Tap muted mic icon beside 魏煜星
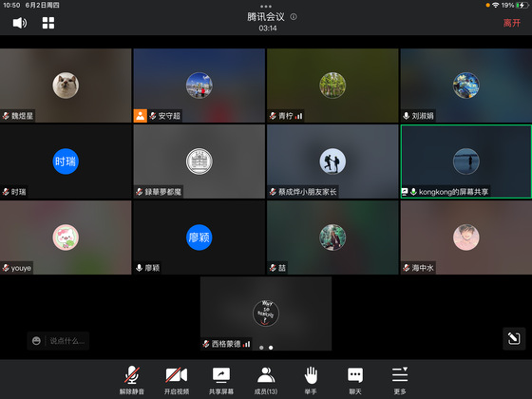532x399 pixels. pyautogui.click(x=6, y=116)
